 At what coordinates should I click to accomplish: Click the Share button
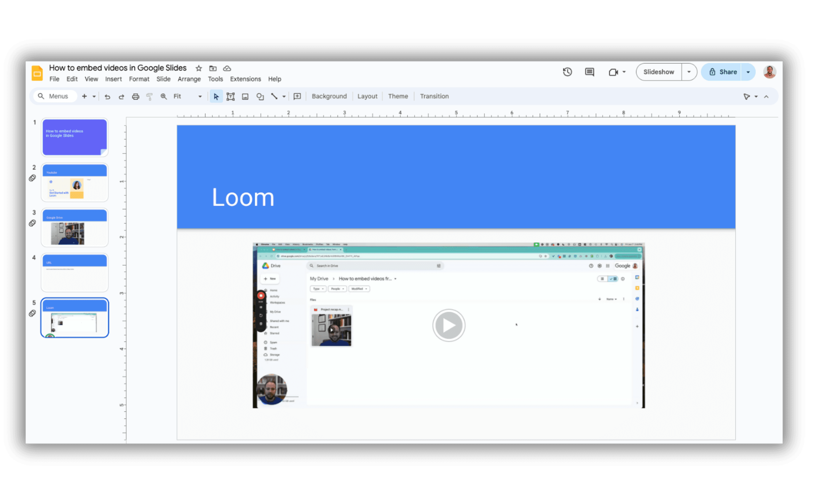(722, 72)
